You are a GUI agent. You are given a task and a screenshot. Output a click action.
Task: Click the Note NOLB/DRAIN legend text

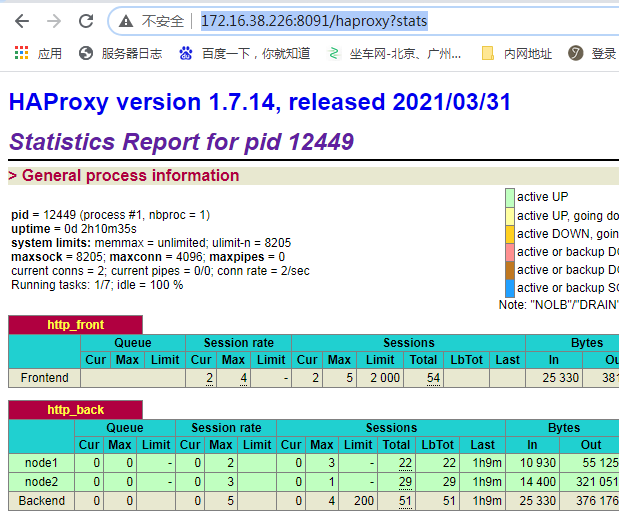pyautogui.click(x=559, y=305)
